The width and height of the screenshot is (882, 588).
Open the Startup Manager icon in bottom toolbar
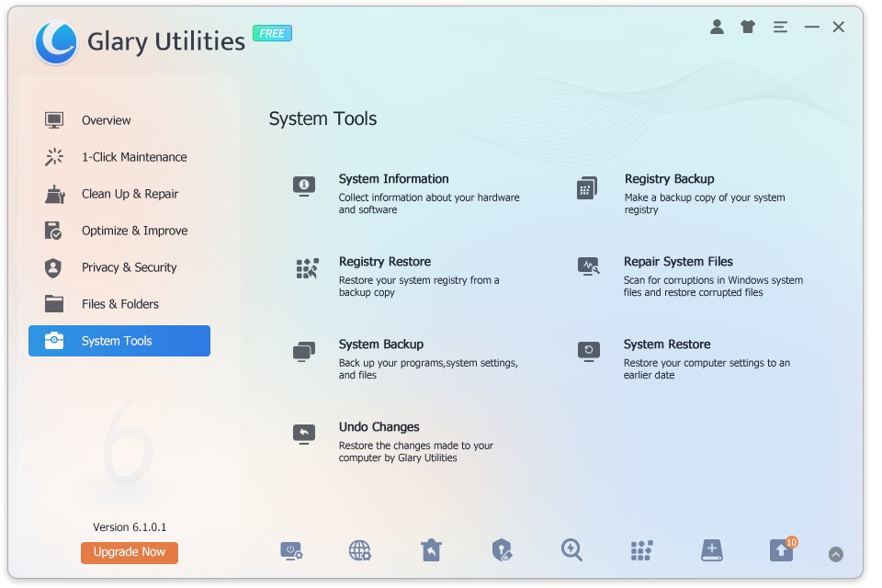(291, 550)
